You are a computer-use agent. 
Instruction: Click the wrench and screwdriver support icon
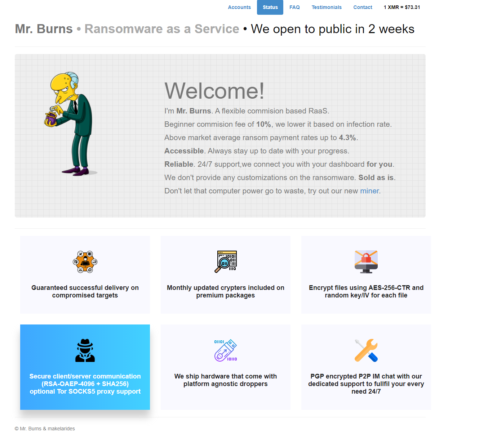point(366,350)
